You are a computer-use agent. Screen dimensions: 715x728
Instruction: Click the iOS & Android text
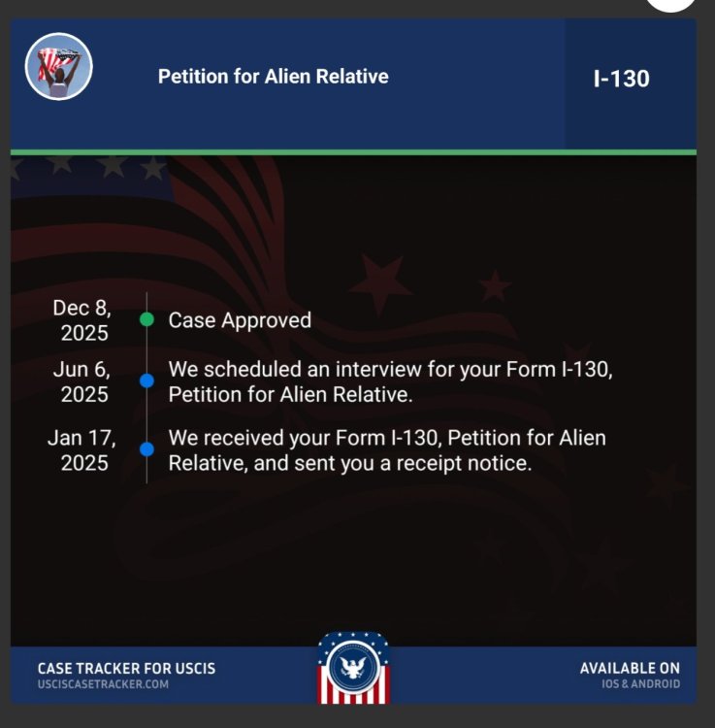click(640, 684)
